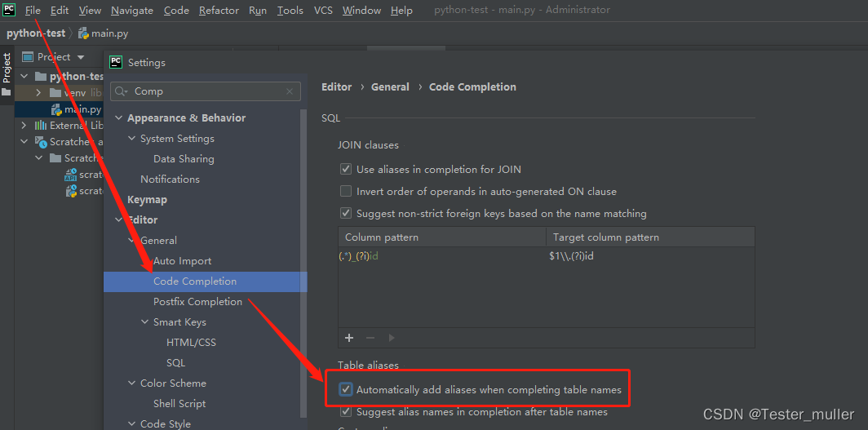Open the Code menu
The image size is (868, 430).
point(176,10)
